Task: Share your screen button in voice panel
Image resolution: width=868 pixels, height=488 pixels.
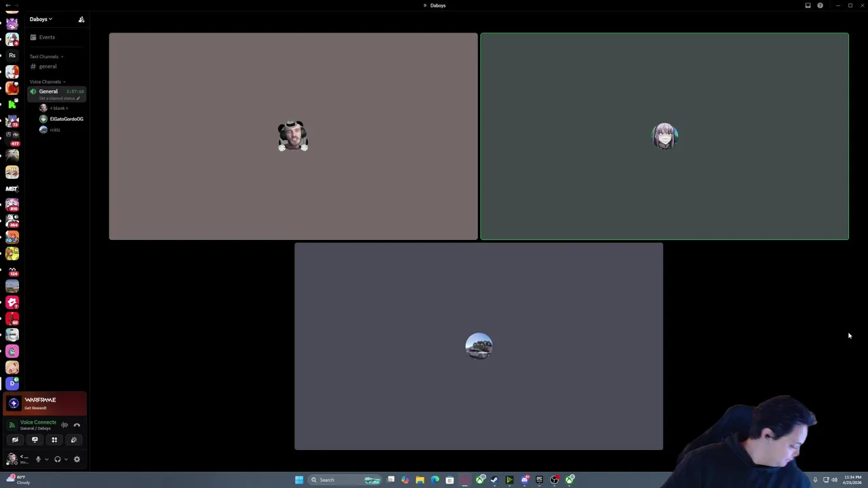Action: coord(35,440)
